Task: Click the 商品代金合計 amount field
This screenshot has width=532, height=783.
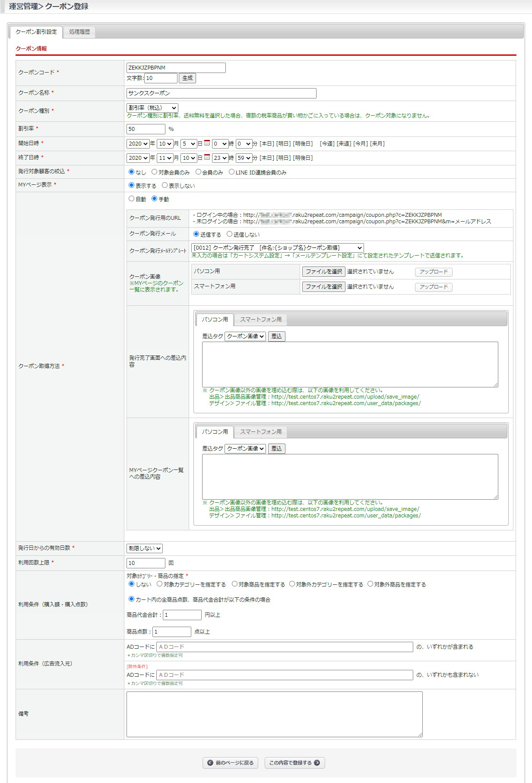Action: [182, 615]
